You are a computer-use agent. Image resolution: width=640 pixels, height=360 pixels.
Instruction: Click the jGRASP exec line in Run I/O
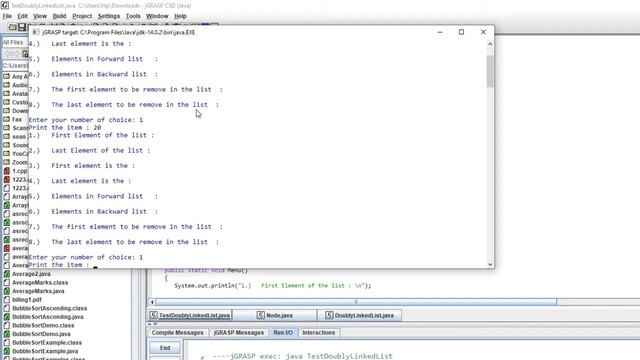click(302, 356)
